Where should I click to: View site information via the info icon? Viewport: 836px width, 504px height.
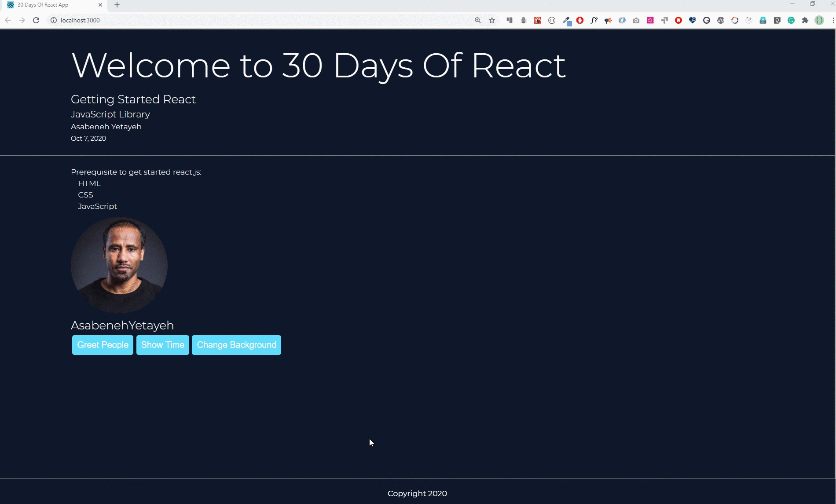pos(54,20)
